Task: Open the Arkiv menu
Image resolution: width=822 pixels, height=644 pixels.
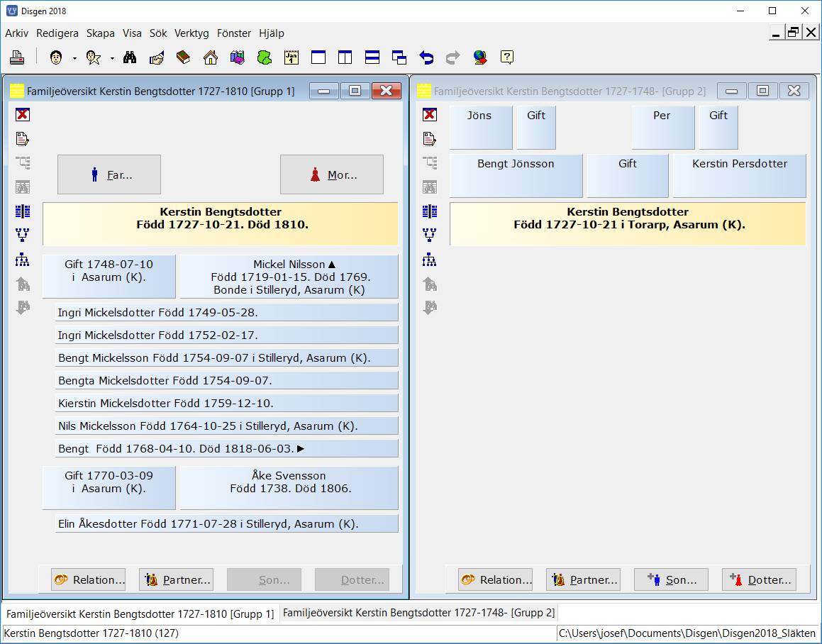Action: point(17,33)
